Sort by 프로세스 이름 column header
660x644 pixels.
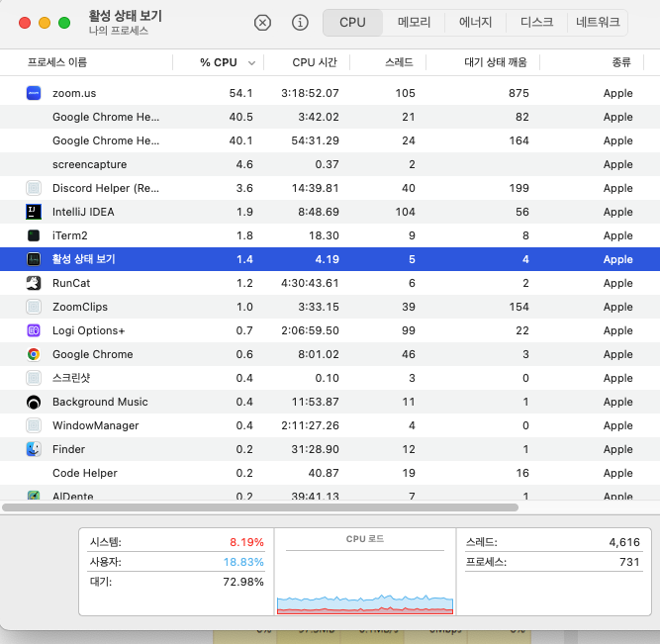57,62
